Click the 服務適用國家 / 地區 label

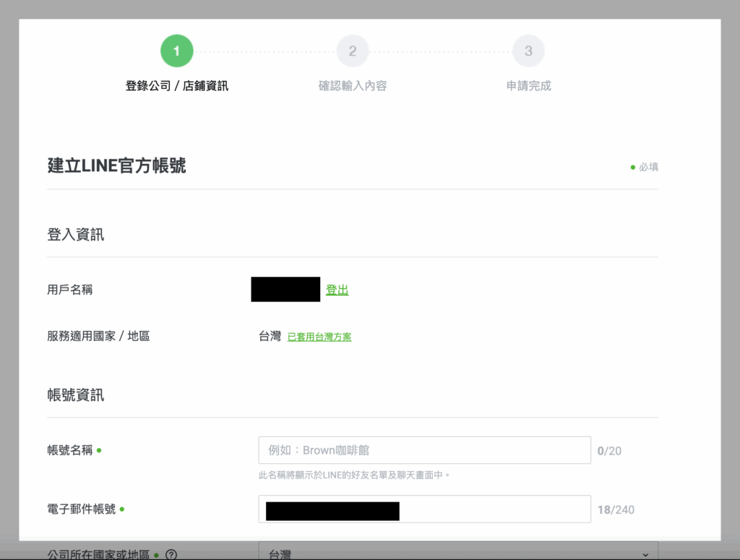coord(98,336)
